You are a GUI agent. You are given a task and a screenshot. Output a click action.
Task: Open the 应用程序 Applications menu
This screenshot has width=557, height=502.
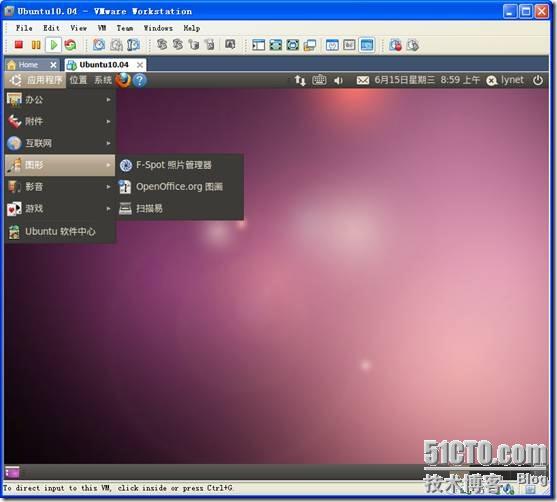coord(36,80)
